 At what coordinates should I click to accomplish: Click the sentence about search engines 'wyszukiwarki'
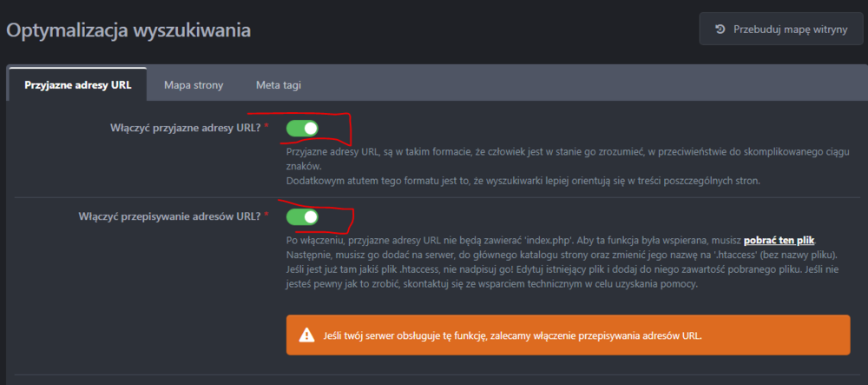coord(524,181)
